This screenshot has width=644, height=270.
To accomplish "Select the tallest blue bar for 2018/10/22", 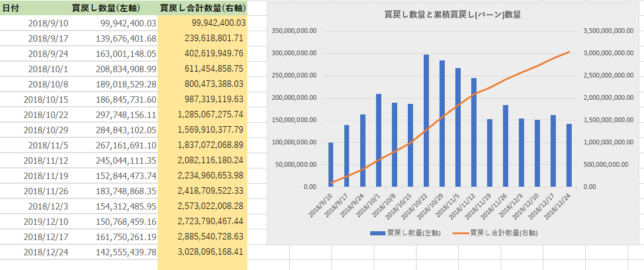I will [x=426, y=120].
